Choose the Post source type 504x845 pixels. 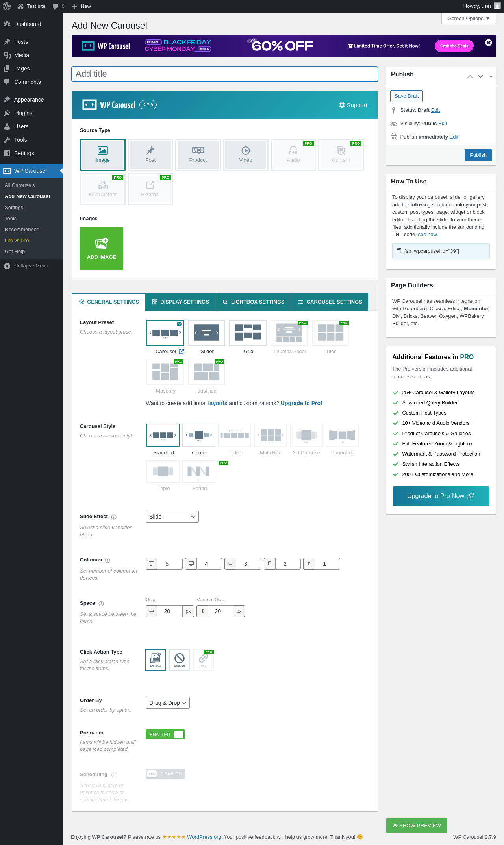click(x=150, y=155)
